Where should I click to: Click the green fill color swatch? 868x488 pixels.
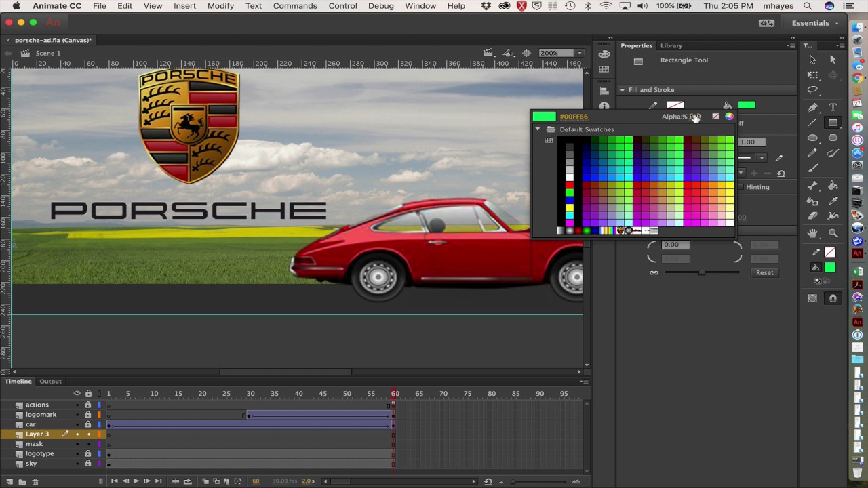747,105
